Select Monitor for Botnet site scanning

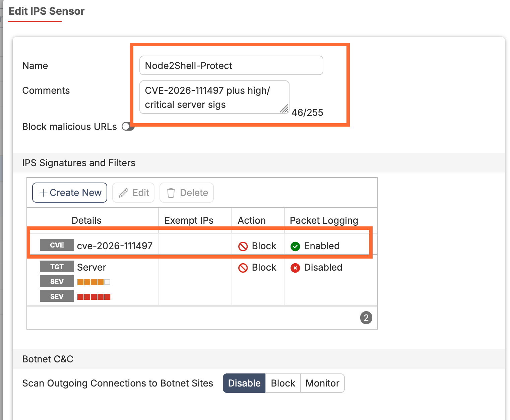click(x=322, y=383)
